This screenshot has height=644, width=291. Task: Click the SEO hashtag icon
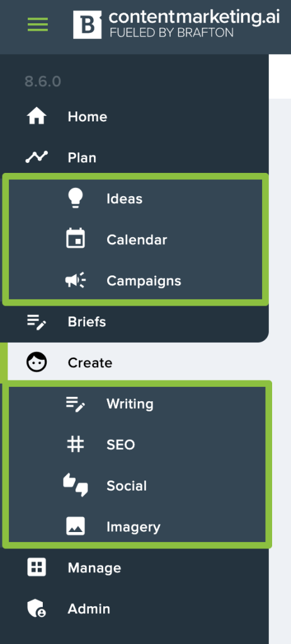tap(76, 445)
